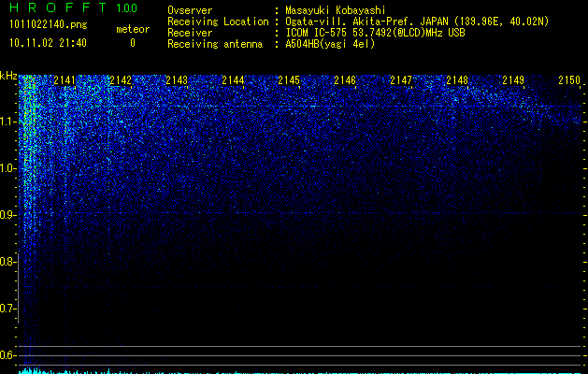Click the 2149 time marker
Screen dimensions: 588x374
513,80
